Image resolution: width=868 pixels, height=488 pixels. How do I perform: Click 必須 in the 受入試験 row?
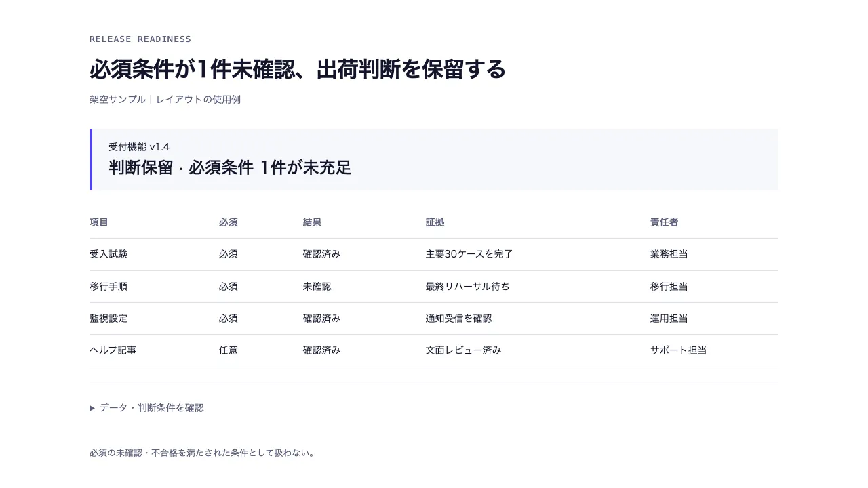[x=229, y=254]
